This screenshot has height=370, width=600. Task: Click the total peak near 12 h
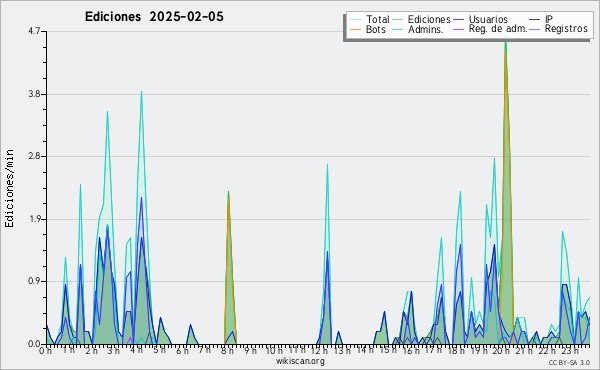pos(327,165)
